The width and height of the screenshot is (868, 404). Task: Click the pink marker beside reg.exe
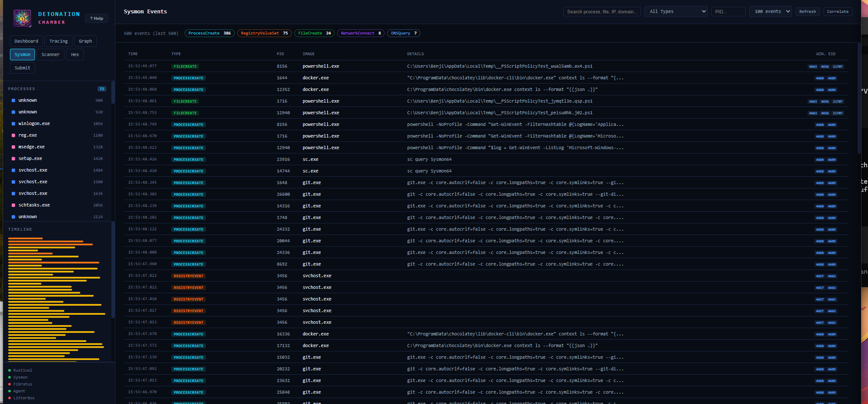point(13,135)
